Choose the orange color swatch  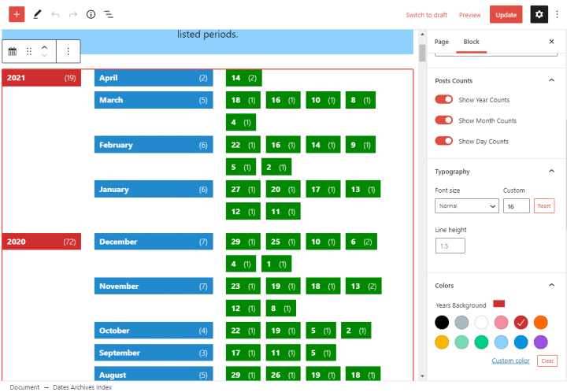click(540, 322)
